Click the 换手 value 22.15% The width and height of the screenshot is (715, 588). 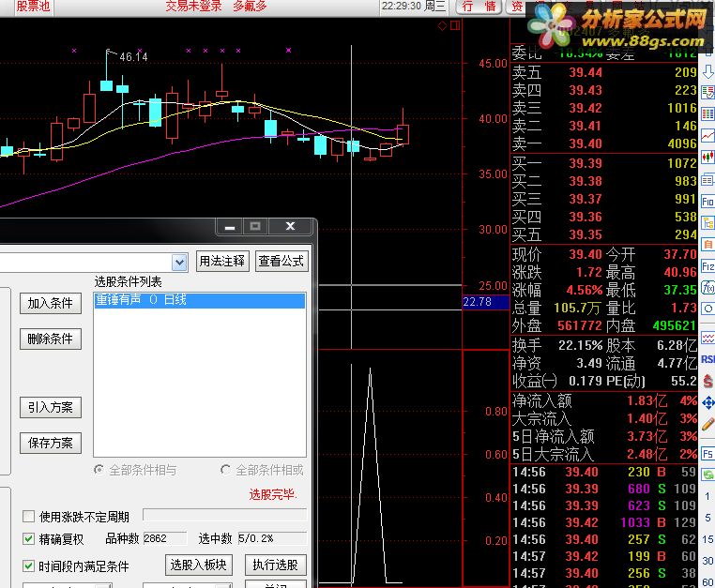click(x=581, y=345)
